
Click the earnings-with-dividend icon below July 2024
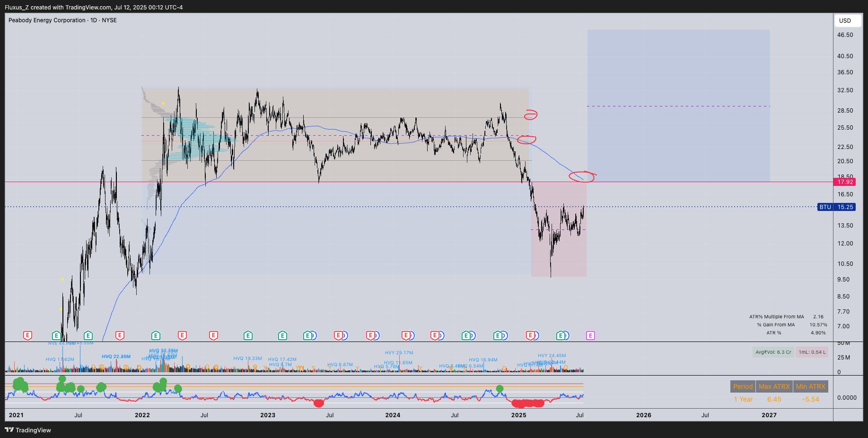click(468, 335)
